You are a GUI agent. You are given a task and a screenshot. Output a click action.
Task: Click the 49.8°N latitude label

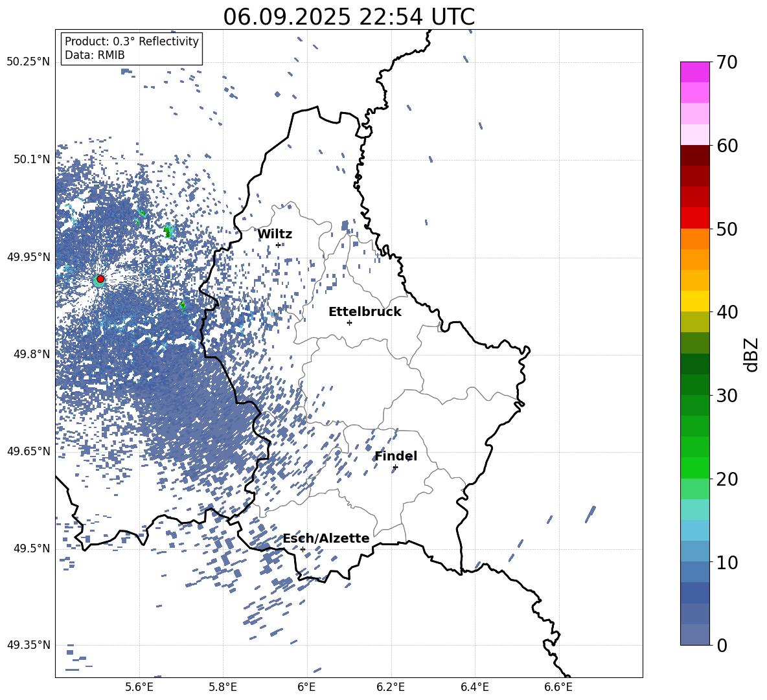point(32,354)
